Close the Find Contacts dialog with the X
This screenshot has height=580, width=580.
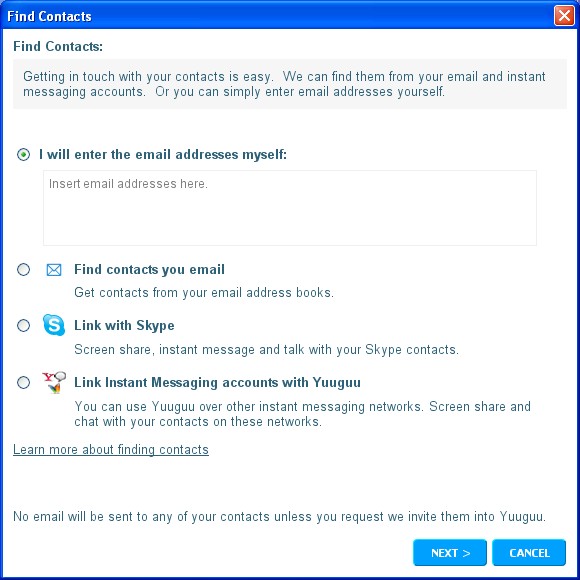click(564, 16)
